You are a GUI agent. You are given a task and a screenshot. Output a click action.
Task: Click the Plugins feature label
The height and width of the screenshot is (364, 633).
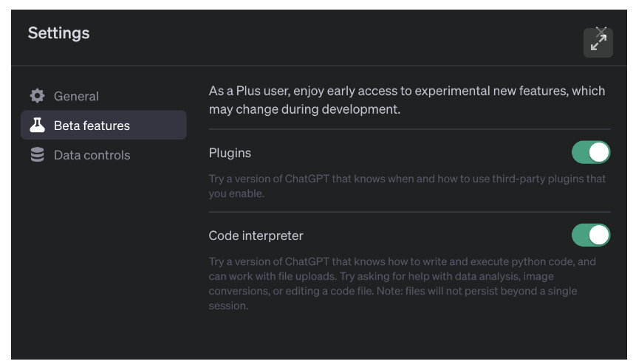pyautogui.click(x=230, y=153)
